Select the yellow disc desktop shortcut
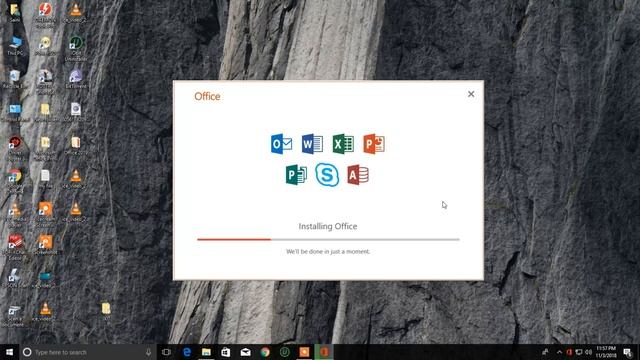Viewport: 640px width, 360px height. 45,46
